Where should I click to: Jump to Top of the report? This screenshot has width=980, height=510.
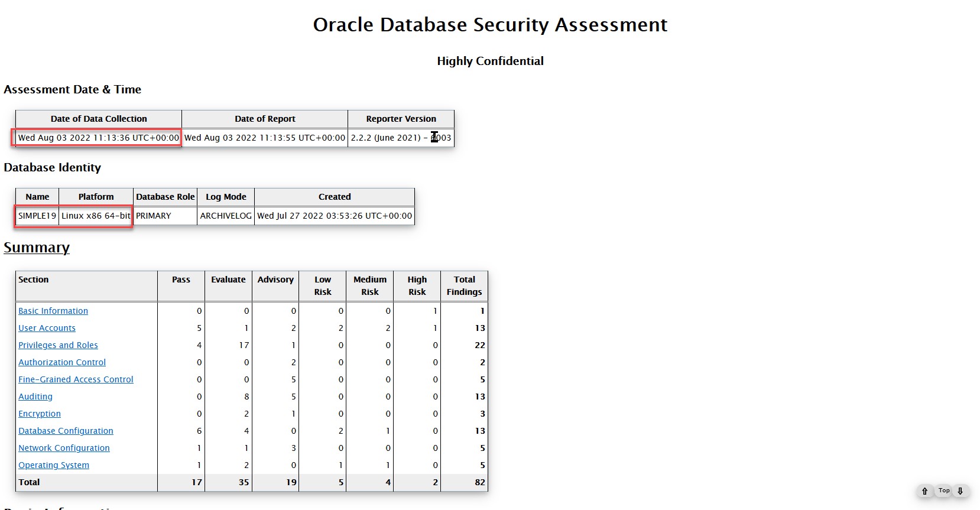click(944, 490)
